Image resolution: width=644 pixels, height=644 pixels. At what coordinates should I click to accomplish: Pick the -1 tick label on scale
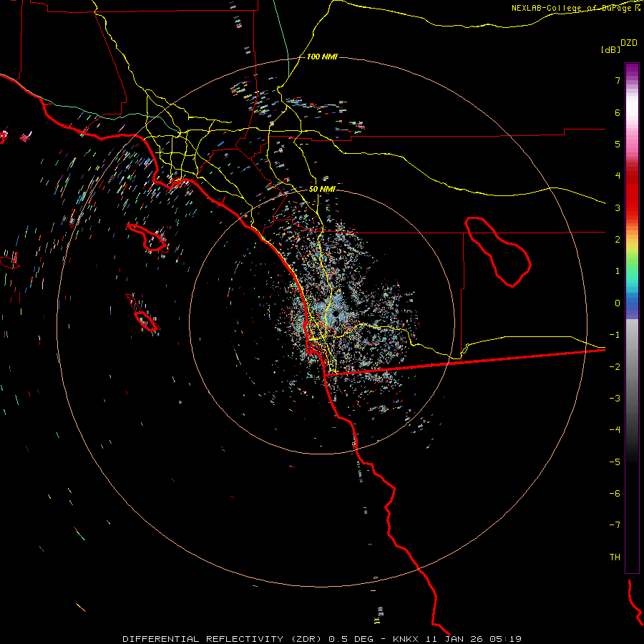615,335
